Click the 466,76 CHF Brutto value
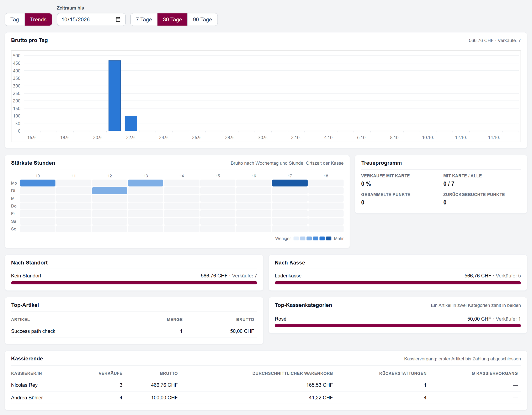The image size is (532, 415). click(164, 385)
